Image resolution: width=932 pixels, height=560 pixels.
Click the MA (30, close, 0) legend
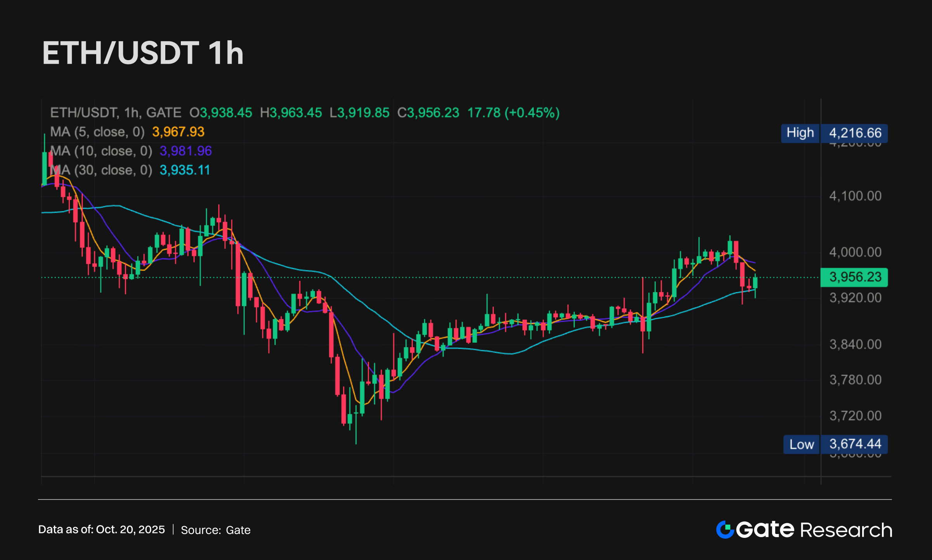(101, 170)
